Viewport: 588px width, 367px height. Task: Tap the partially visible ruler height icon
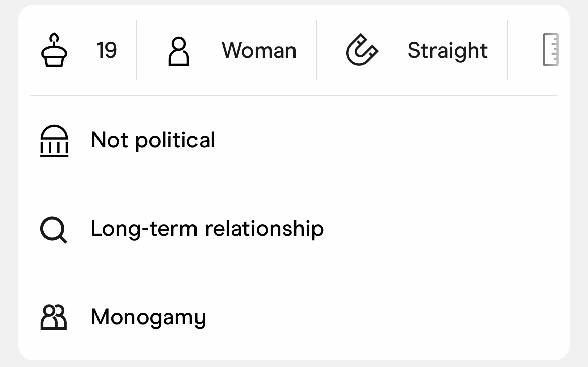pyautogui.click(x=550, y=50)
